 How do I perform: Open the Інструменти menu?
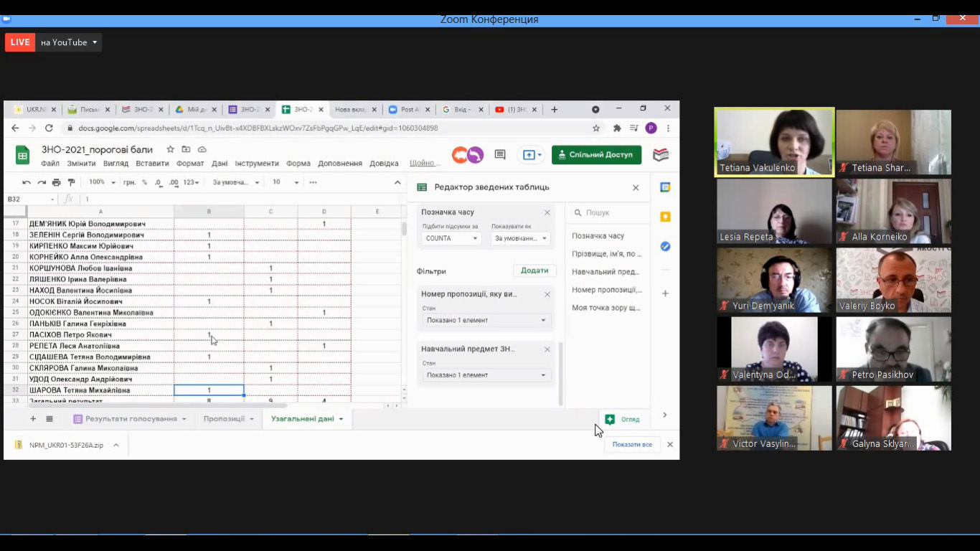[257, 164]
